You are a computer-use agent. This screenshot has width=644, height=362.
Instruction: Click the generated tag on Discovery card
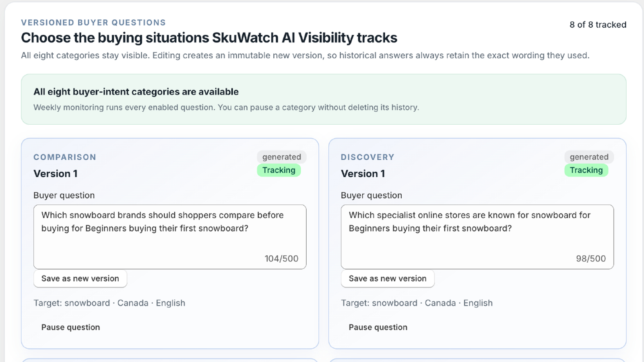[x=589, y=157]
